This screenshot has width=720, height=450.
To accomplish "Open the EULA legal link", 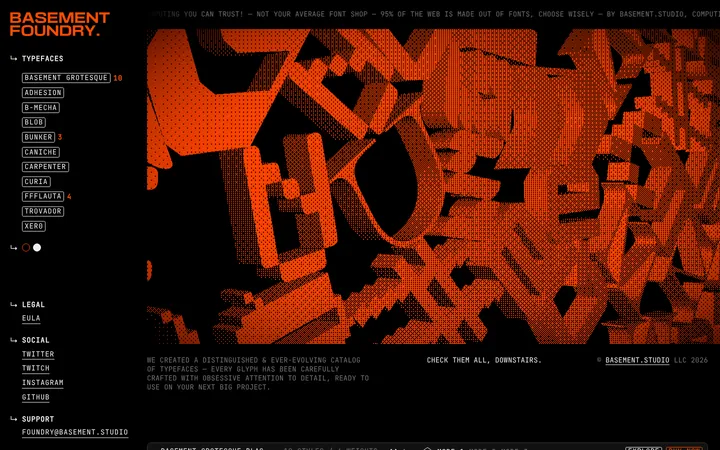I will point(31,318).
